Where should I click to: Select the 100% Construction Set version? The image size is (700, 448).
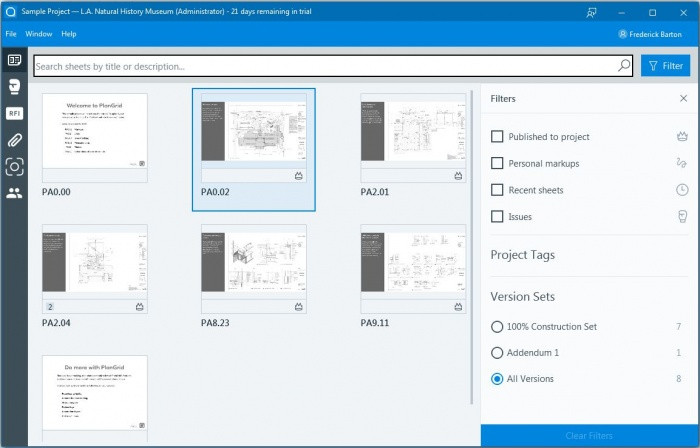click(x=497, y=327)
